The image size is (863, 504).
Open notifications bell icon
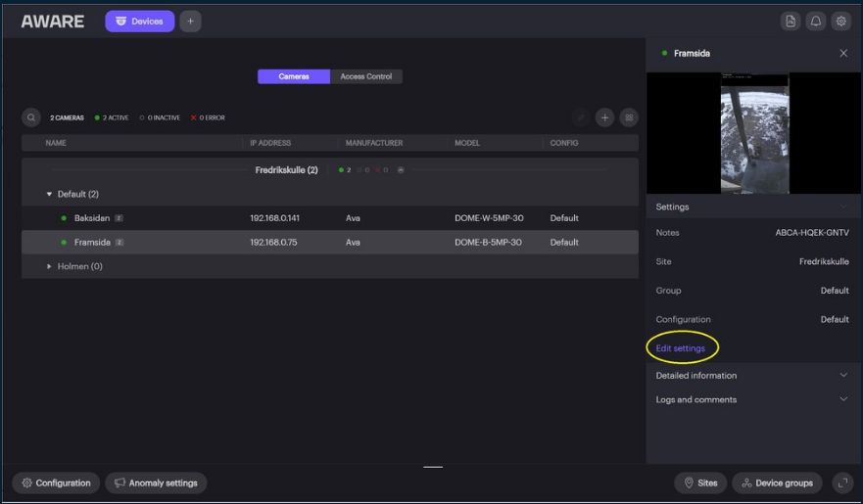816,22
